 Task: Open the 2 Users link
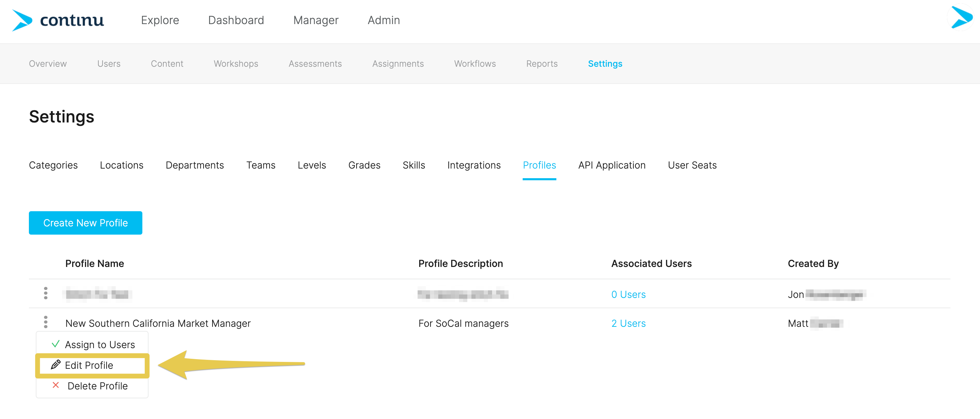[628, 323]
